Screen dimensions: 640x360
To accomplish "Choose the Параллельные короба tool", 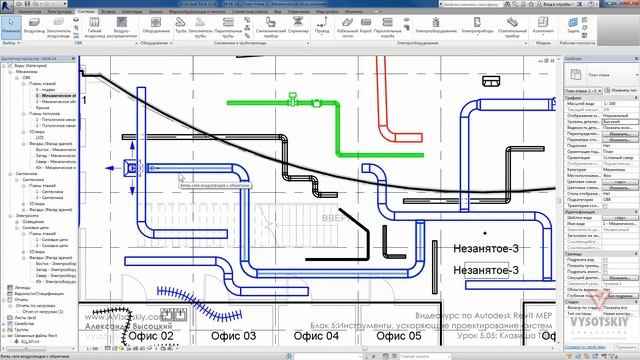I will point(387,27).
